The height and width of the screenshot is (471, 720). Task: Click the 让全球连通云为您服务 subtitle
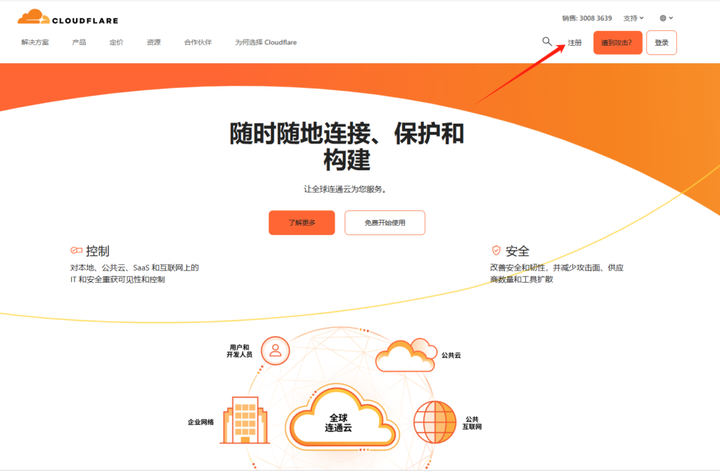[345, 189]
